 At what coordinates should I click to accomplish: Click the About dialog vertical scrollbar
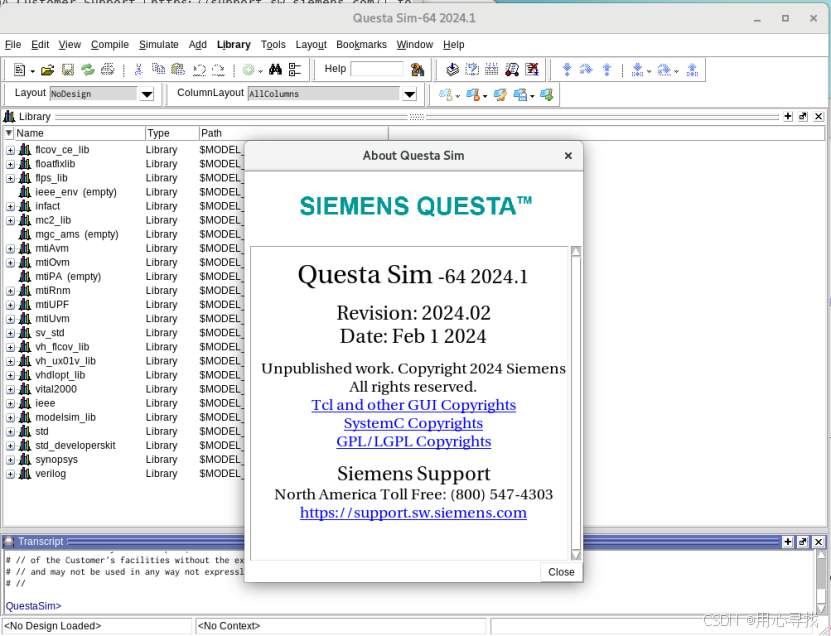tap(576, 403)
